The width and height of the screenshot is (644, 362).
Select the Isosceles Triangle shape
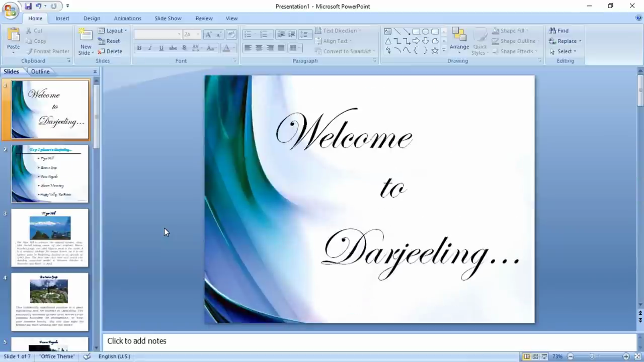tap(388, 41)
